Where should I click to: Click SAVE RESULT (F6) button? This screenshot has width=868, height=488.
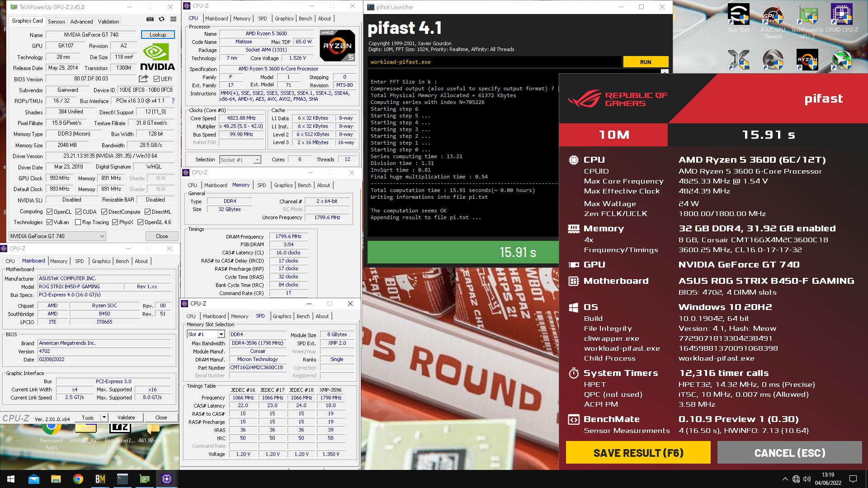[x=638, y=453]
